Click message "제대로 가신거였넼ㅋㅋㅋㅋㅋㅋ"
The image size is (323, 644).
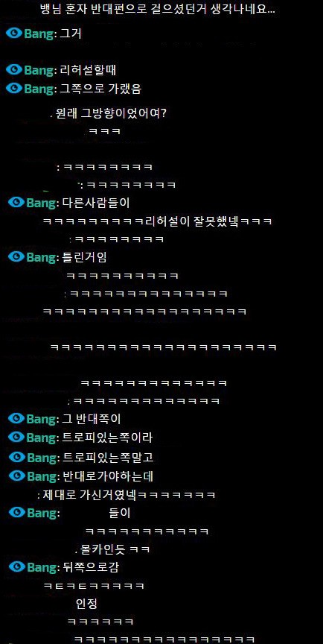pos(127,494)
